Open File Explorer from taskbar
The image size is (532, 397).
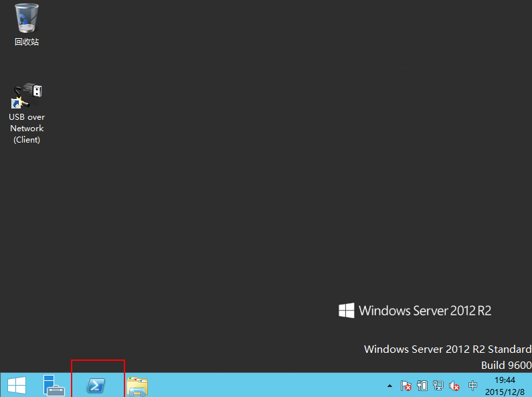coord(137,386)
